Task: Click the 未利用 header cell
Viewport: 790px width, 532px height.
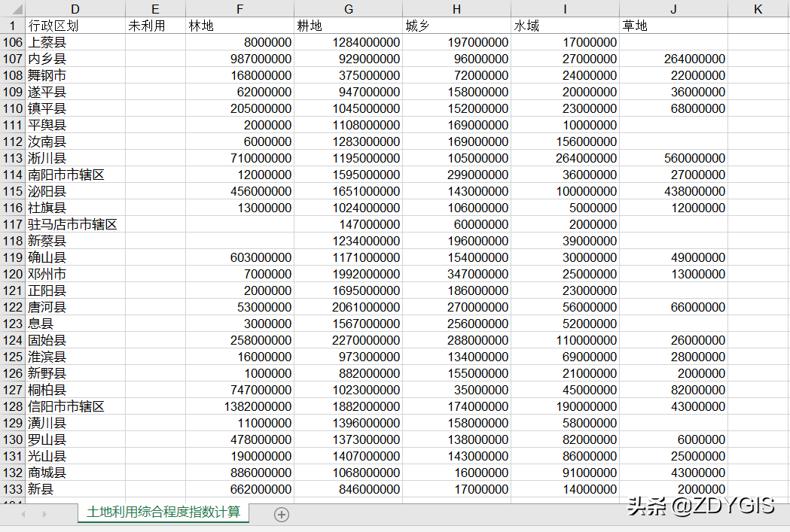Action: pyautogui.click(x=155, y=26)
